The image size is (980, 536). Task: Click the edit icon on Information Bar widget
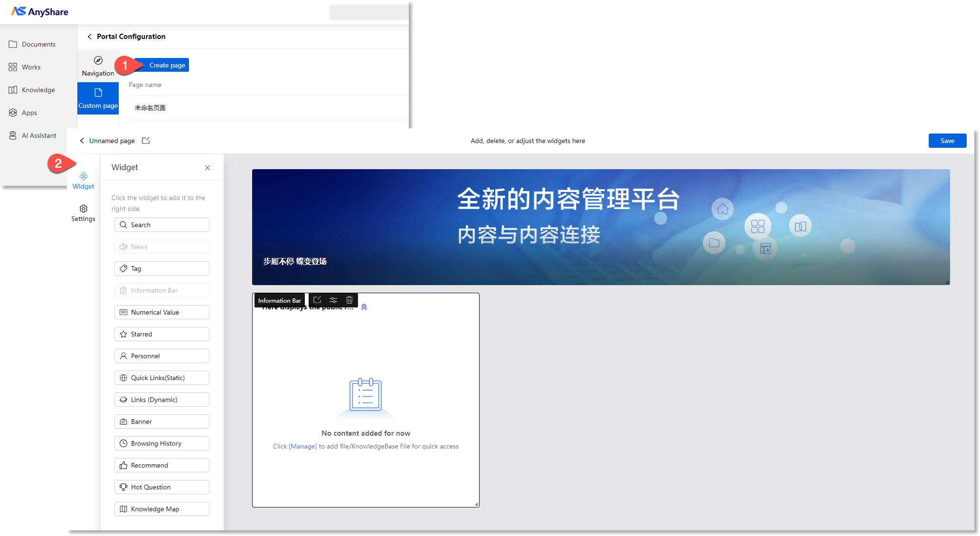[317, 300]
